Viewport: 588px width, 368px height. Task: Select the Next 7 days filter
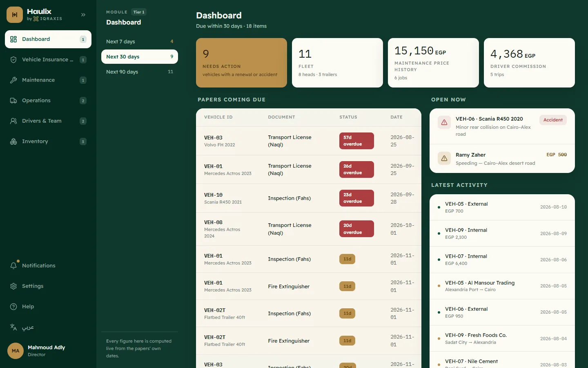(x=140, y=42)
